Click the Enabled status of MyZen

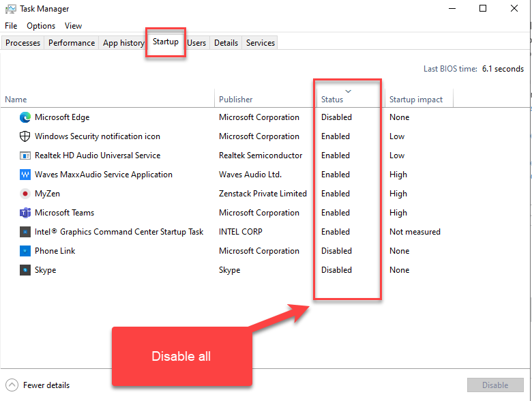coord(335,194)
